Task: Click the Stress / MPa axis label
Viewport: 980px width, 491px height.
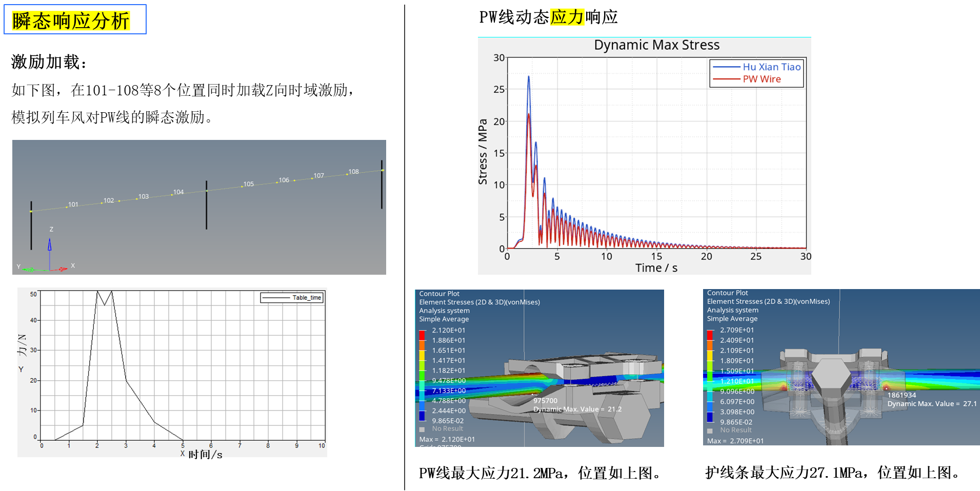Action: click(x=483, y=152)
